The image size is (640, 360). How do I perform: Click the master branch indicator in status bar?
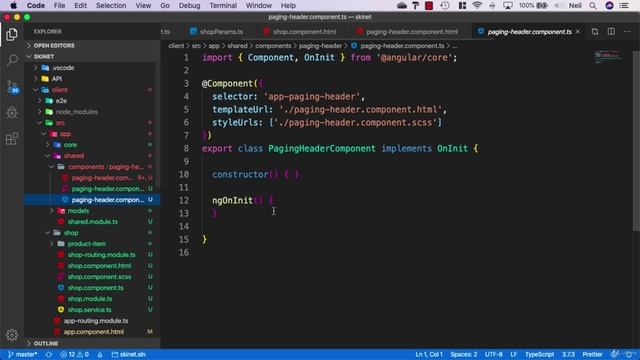[22, 354]
